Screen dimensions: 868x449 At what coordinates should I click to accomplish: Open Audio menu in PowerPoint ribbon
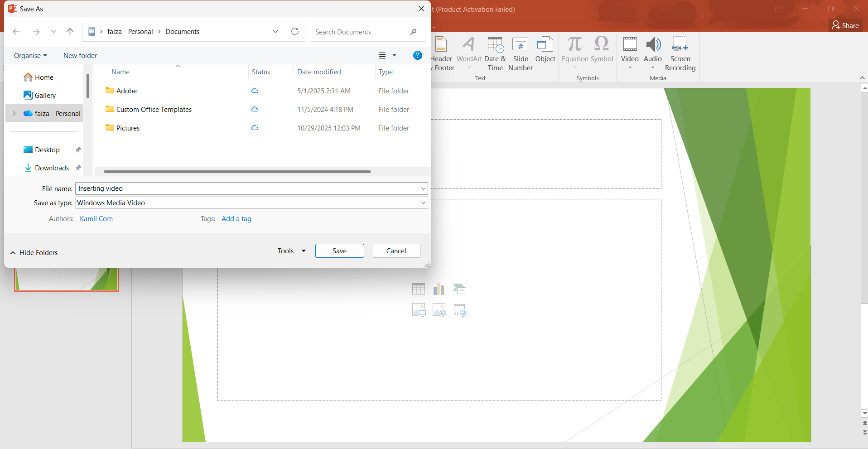tap(653, 53)
